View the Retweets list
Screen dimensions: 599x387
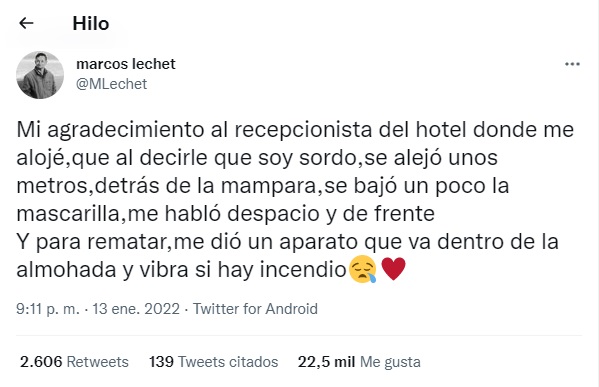[74, 362]
